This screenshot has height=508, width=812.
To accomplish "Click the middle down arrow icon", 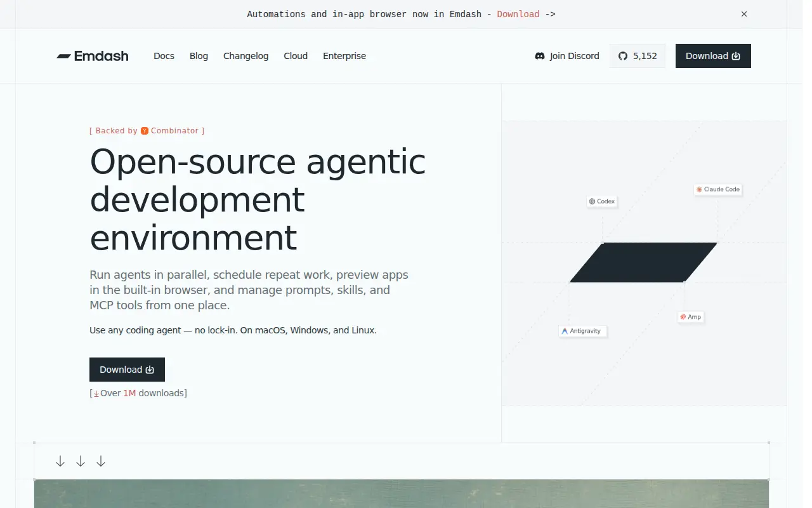I will pos(81,462).
